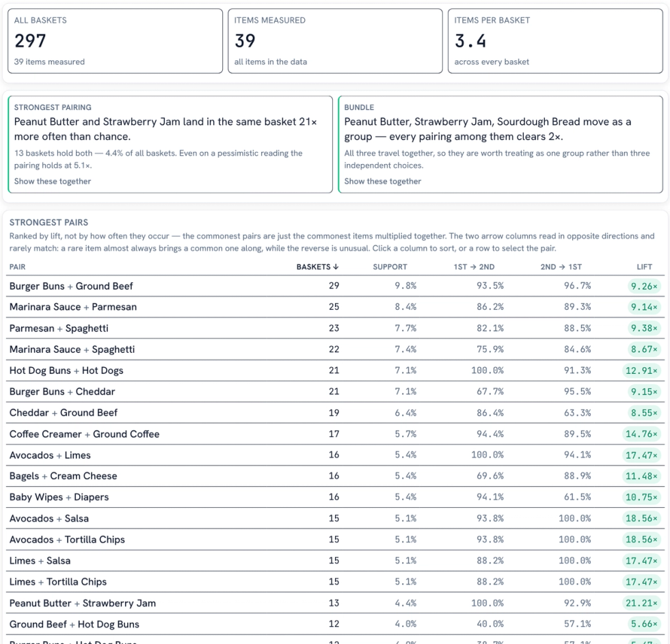Open Show these together in the Bundle card
This screenshot has width=670, height=644.
point(383,181)
